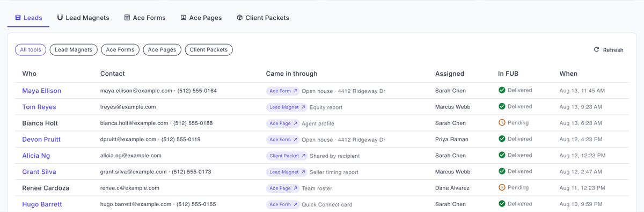The image size is (644, 212).
Task: Open the Lead Magnet badge in Tom Reyes' row
Action: 287,107
